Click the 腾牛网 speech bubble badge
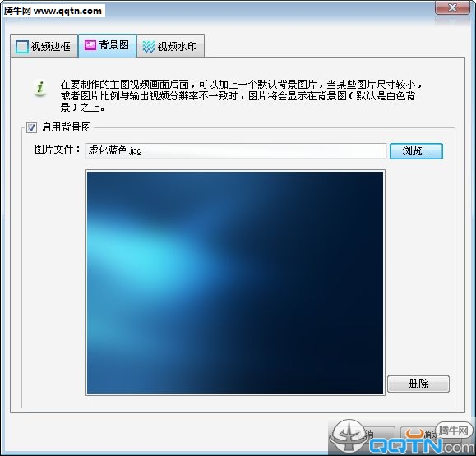This screenshot has width=476, height=456. pyautogui.click(x=454, y=430)
